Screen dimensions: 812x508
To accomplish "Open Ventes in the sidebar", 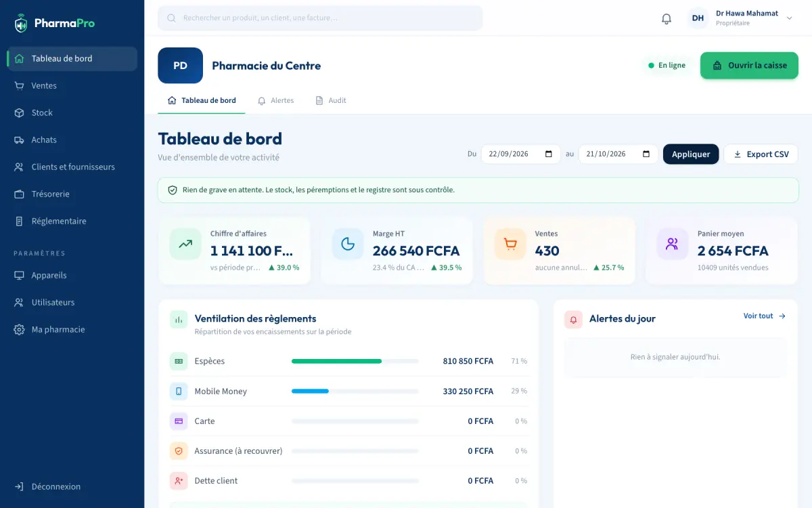I will click(72, 85).
